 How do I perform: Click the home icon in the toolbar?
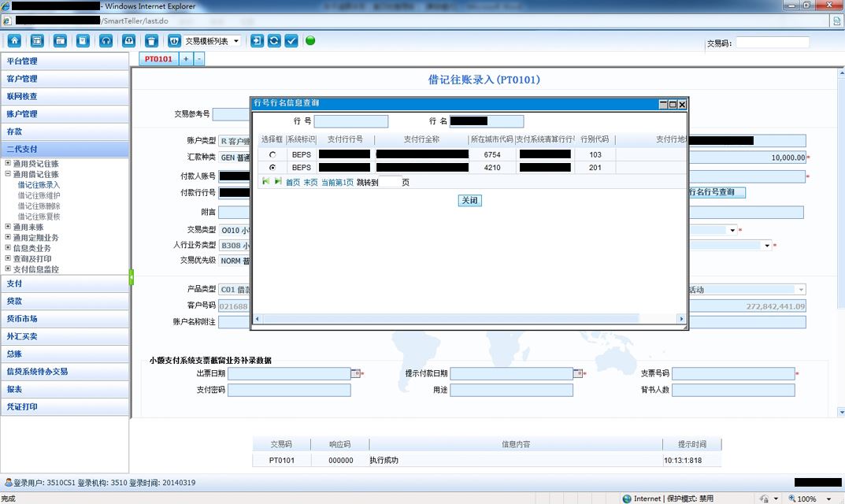click(x=14, y=41)
